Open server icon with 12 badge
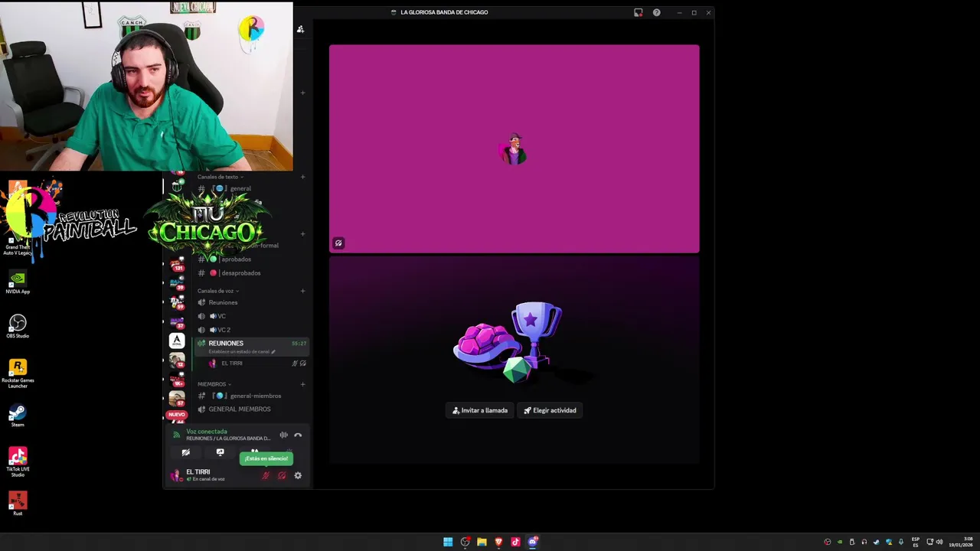 pyautogui.click(x=177, y=360)
